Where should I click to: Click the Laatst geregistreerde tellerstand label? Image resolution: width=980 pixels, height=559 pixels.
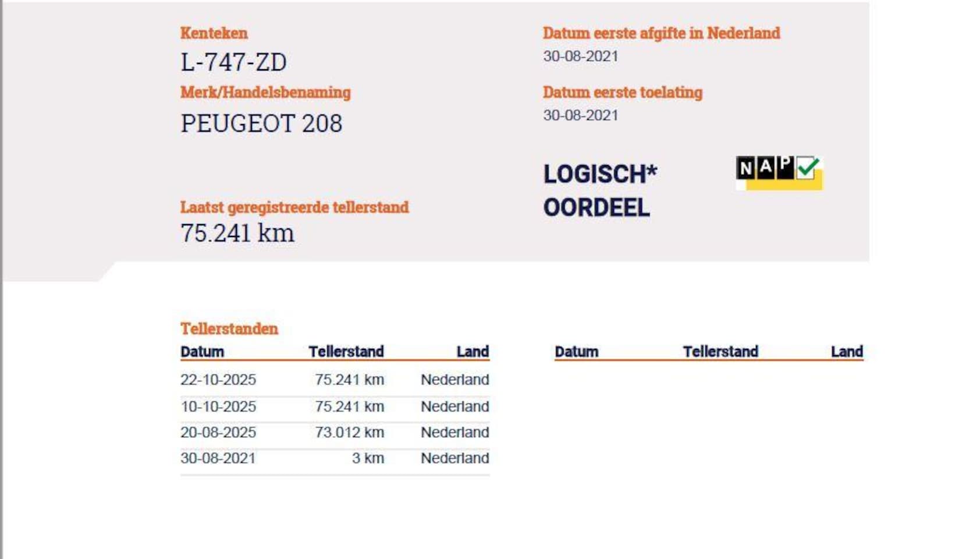294,207
